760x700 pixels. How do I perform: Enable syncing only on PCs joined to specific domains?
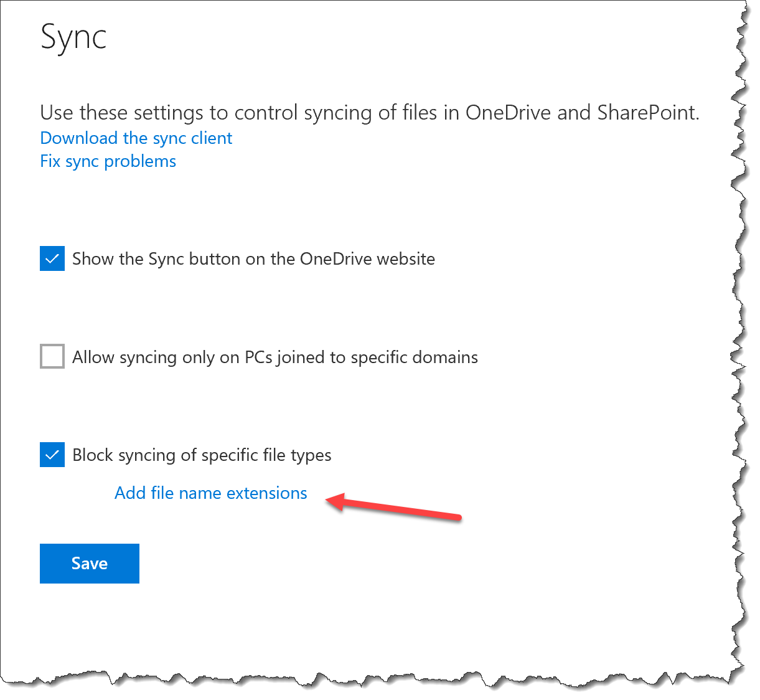(x=52, y=356)
